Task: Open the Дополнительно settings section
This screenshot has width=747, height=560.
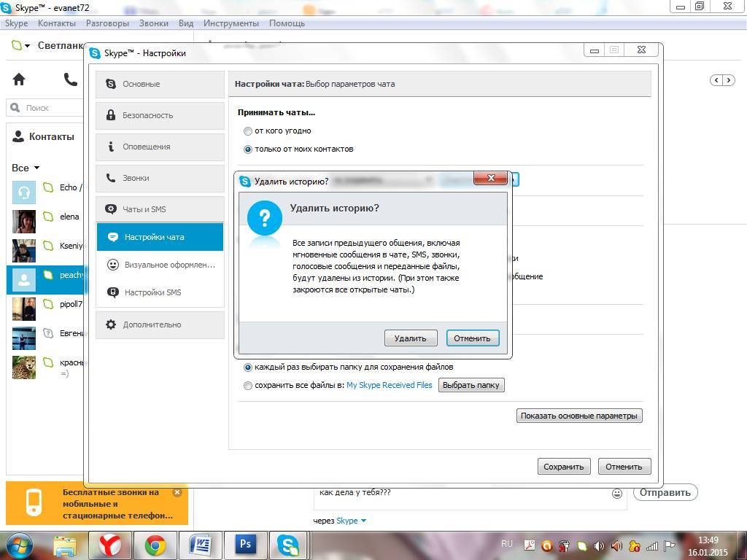Action: (160, 324)
